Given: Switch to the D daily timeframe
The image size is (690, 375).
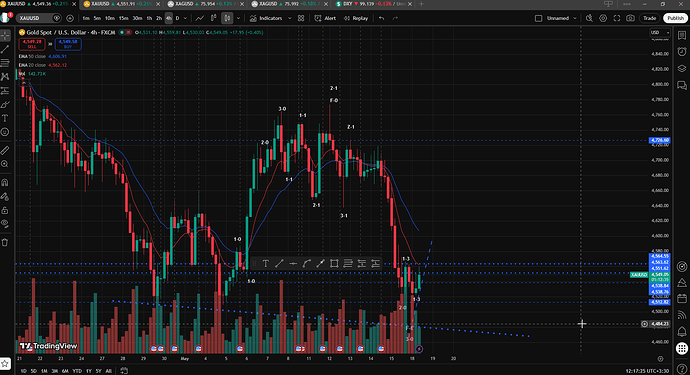Looking at the screenshot, I should pos(177,18).
